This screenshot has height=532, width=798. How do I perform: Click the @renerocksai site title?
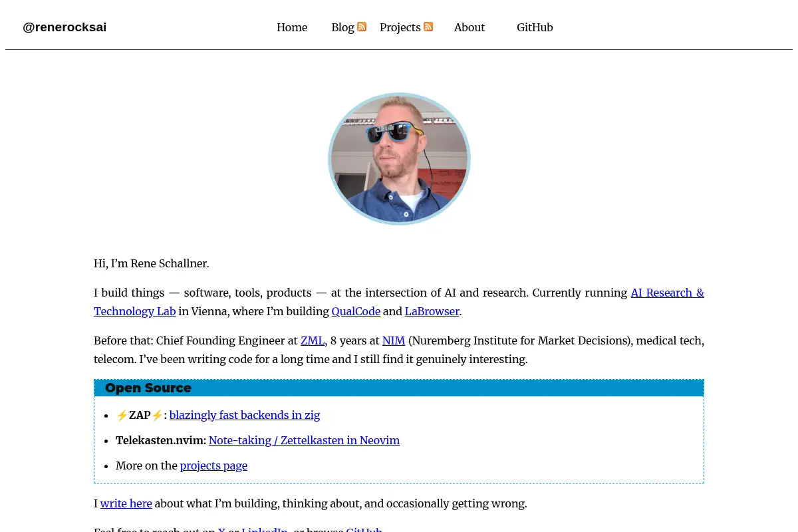click(65, 27)
